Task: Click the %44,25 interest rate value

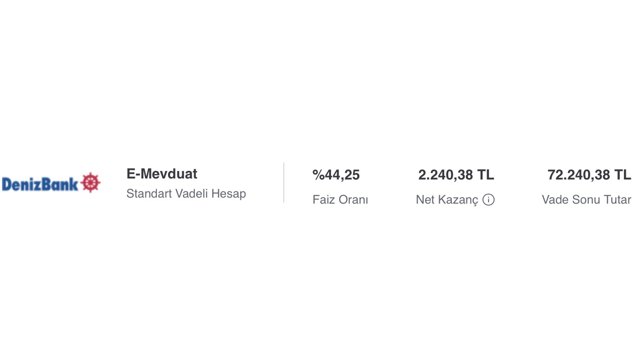Action: pos(336,175)
